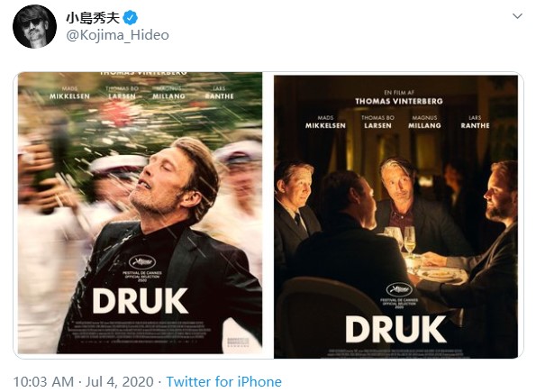The height and width of the screenshot is (392, 536).
Task: Open the display name 小島秀夫
Action: click(x=93, y=18)
